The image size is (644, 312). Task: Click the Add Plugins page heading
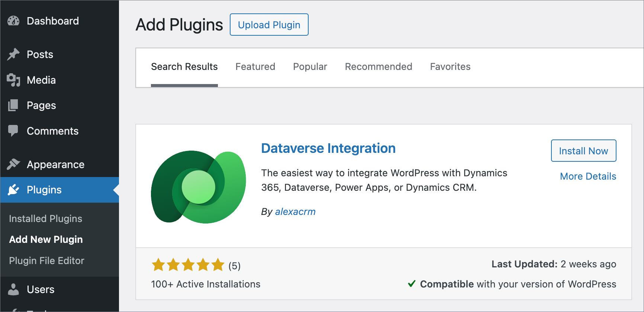179,25
